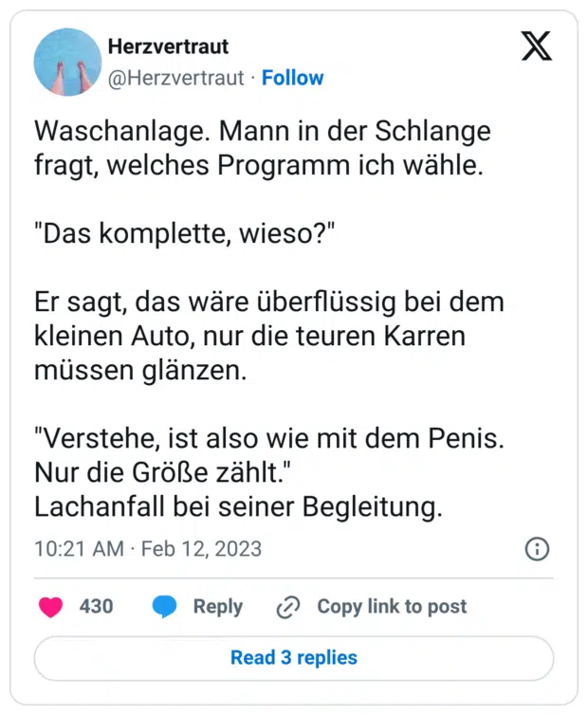Image resolution: width=588 pixels, height=715 pixels.
Task: Click the line Lachanfall bei seiner Begleitung
Action: pos(238,507)
